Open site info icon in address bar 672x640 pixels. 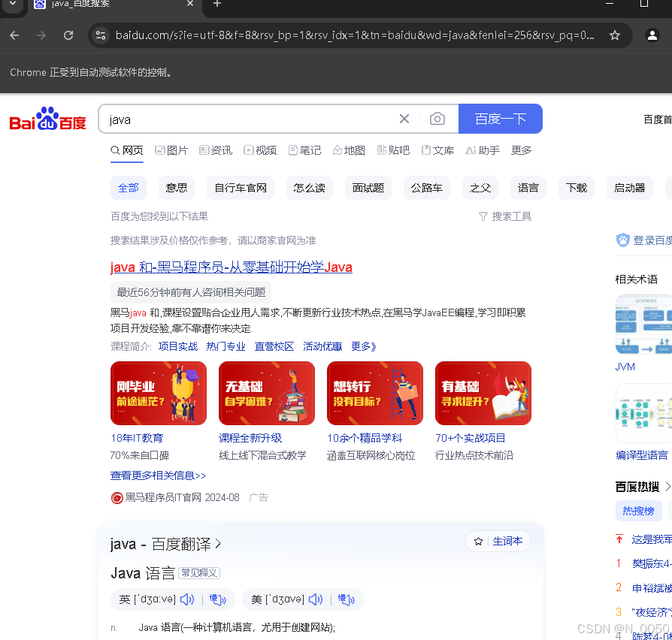coord(101,35)
